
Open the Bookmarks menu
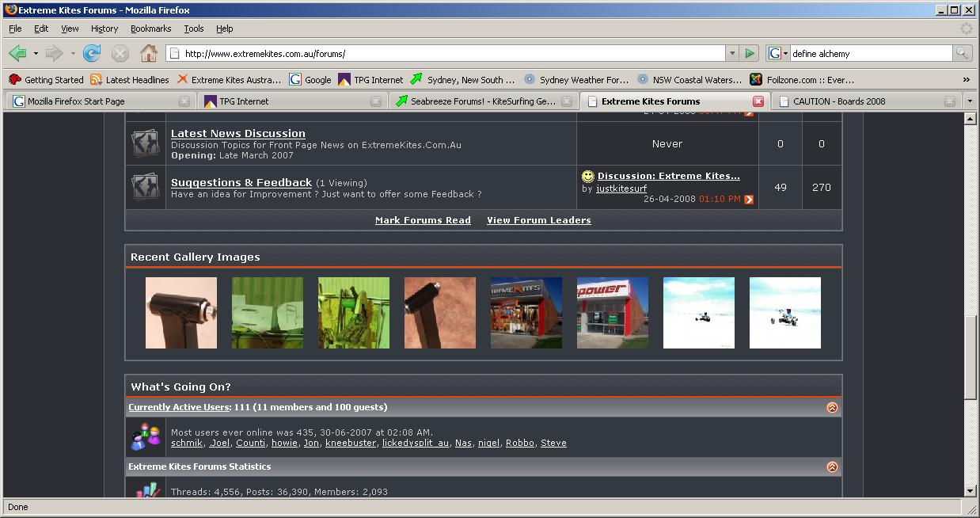(x=150, y=29)
